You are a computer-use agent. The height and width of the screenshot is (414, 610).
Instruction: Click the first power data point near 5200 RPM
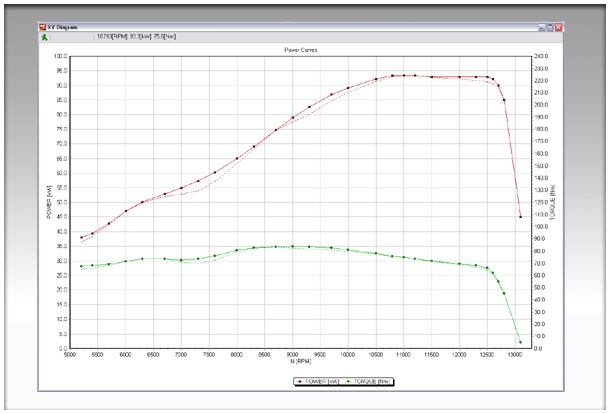82,238
